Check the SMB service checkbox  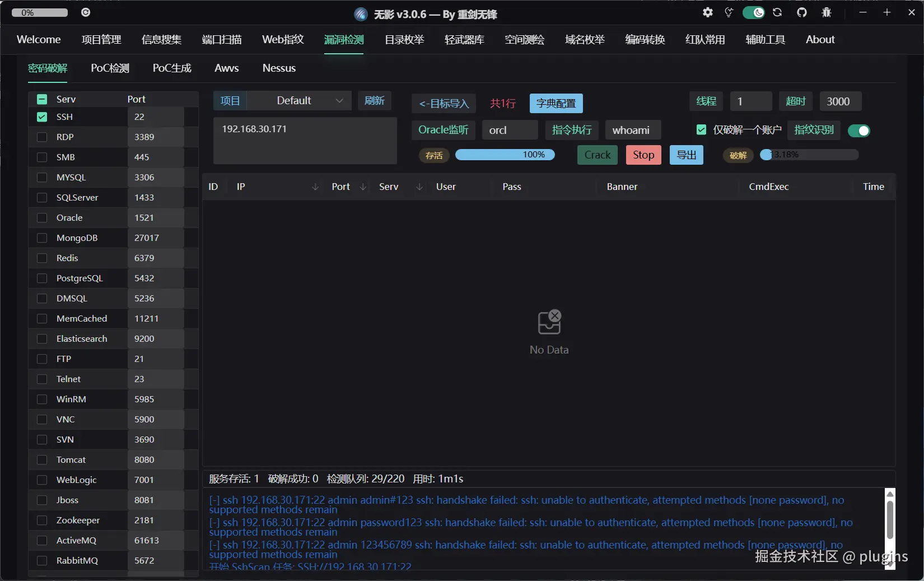click(42, 157)
